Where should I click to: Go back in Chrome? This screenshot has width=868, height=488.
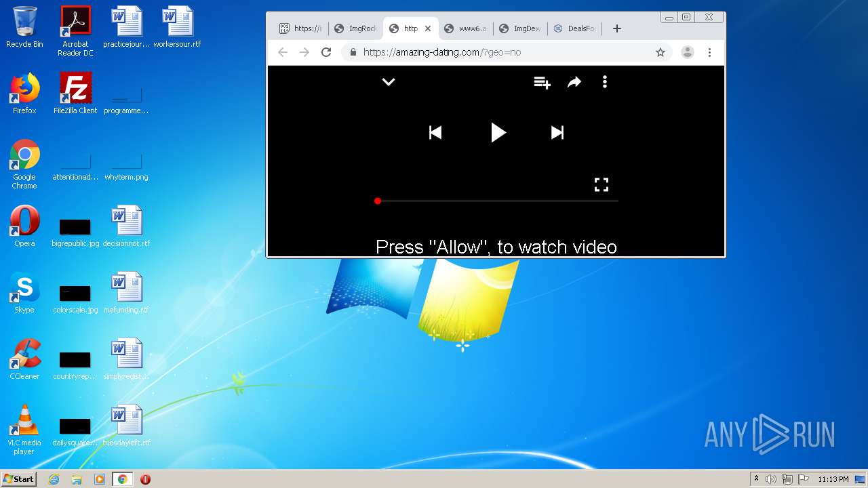283,52
